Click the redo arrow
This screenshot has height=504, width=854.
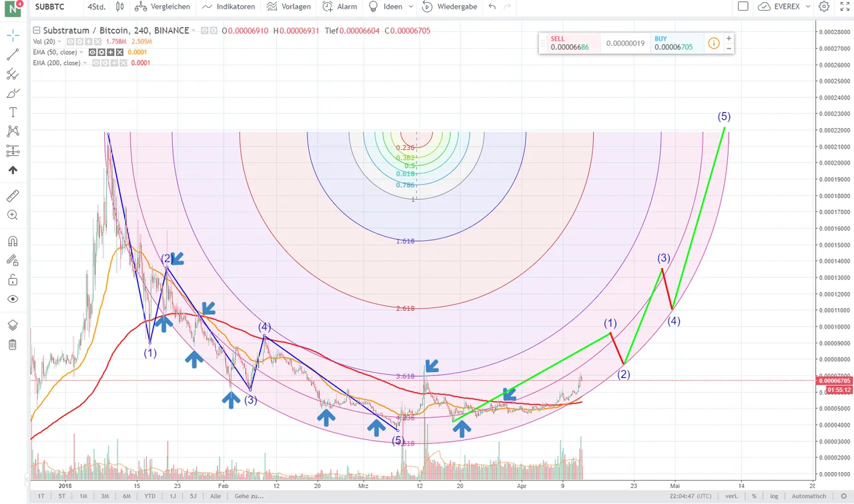pyautogui.click(x=508, y=7)
